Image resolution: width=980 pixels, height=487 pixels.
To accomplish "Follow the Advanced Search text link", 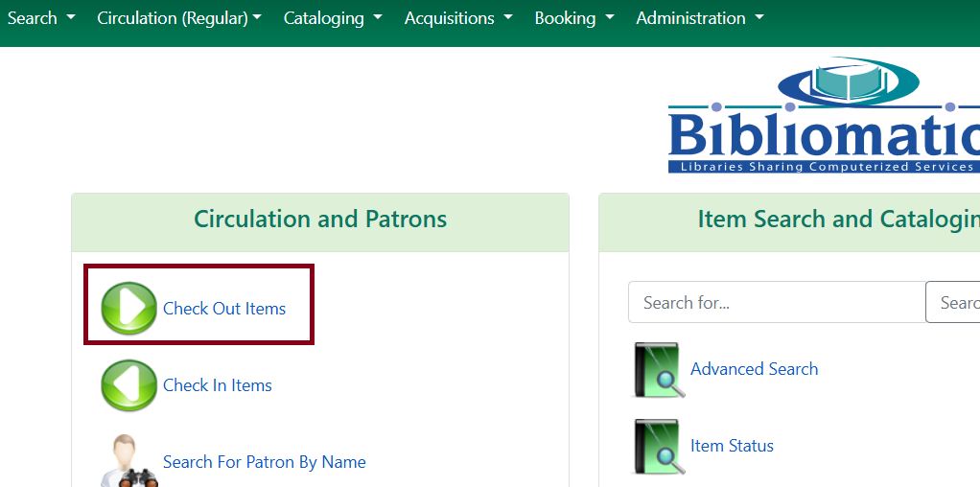I will [755, 369].
